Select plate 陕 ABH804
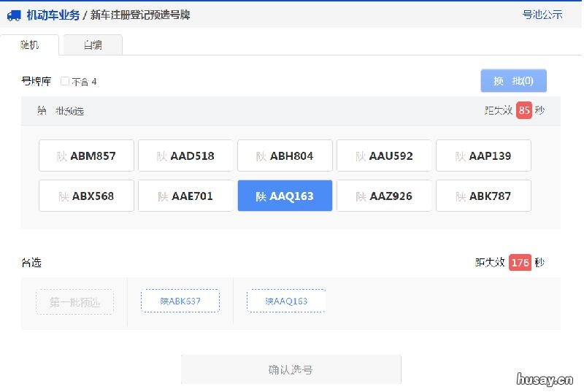This screenshot has width=584, height=392. (285, 155)
